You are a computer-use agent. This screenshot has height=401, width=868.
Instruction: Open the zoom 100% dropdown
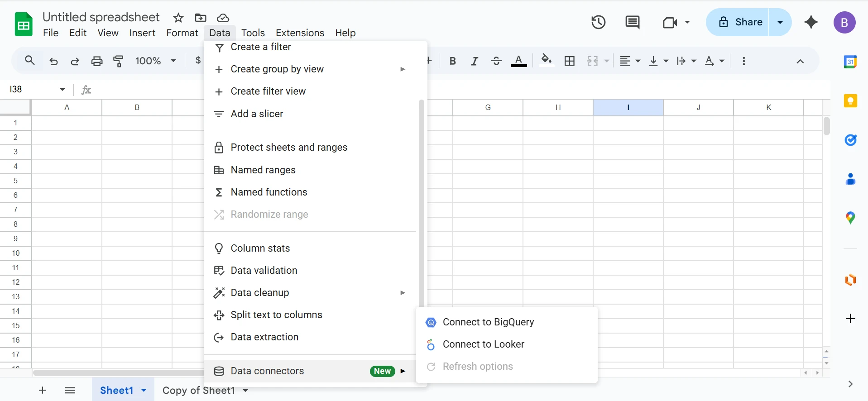(x=155, y=61)
